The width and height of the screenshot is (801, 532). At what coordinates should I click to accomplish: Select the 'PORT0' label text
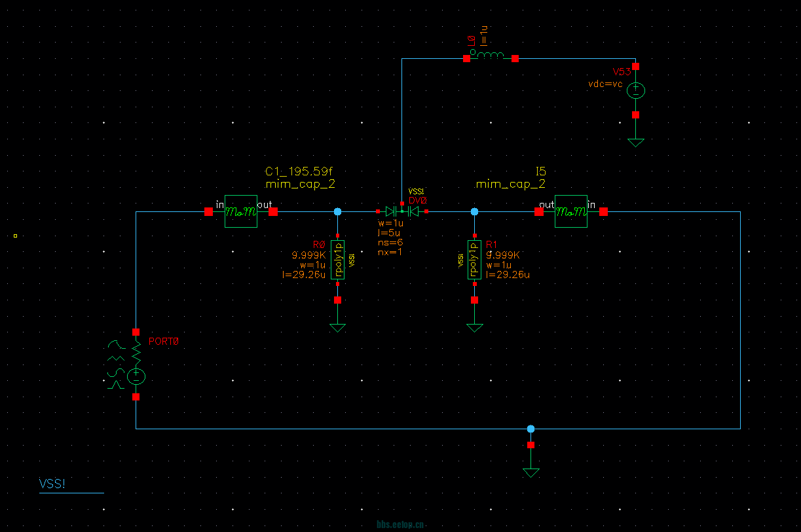164,342
